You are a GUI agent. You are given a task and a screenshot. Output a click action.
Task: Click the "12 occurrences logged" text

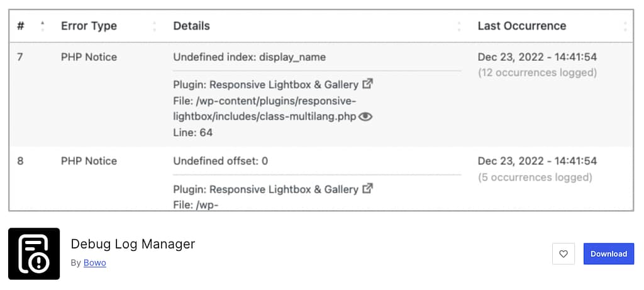[x=537, y=72]
